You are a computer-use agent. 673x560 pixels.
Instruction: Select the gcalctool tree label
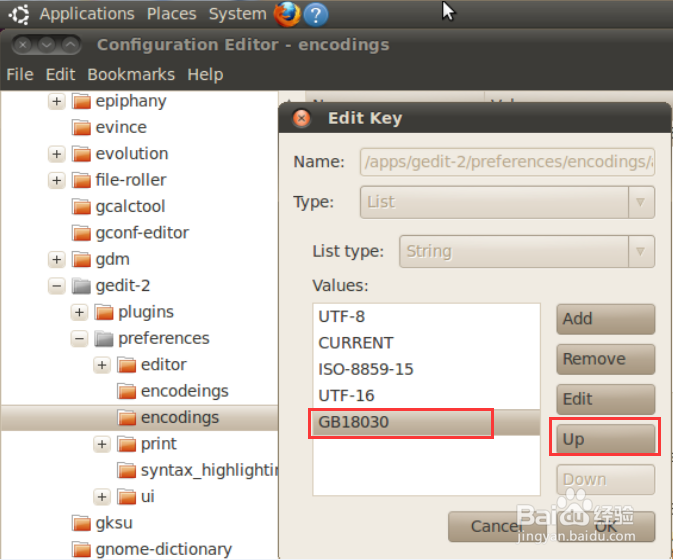[x=130, y=207]
